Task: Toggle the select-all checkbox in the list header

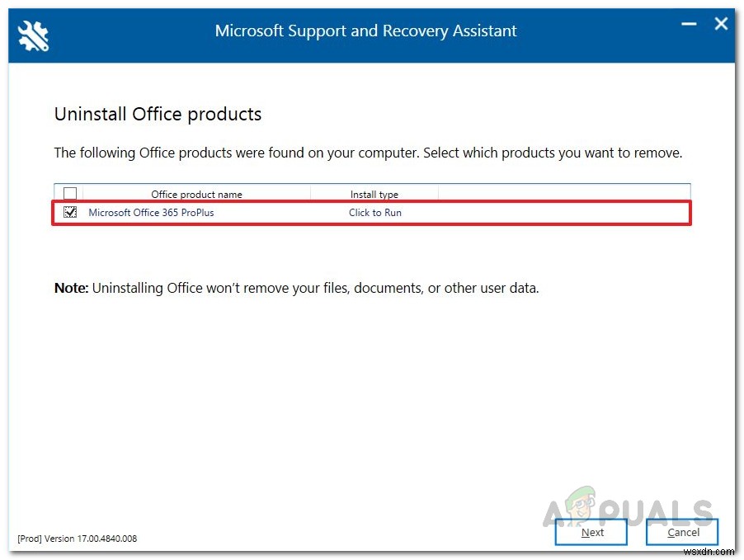Action: (x=70, y=193)
